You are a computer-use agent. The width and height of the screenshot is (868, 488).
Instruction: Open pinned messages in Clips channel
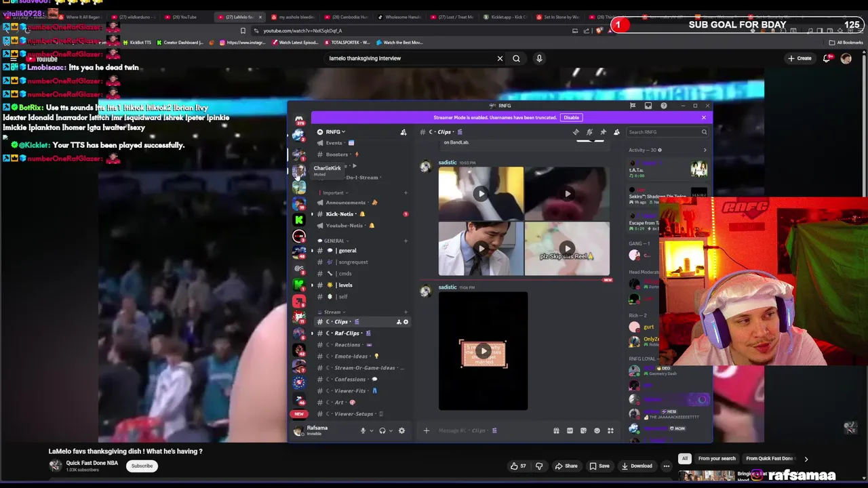tap(603, 132)
